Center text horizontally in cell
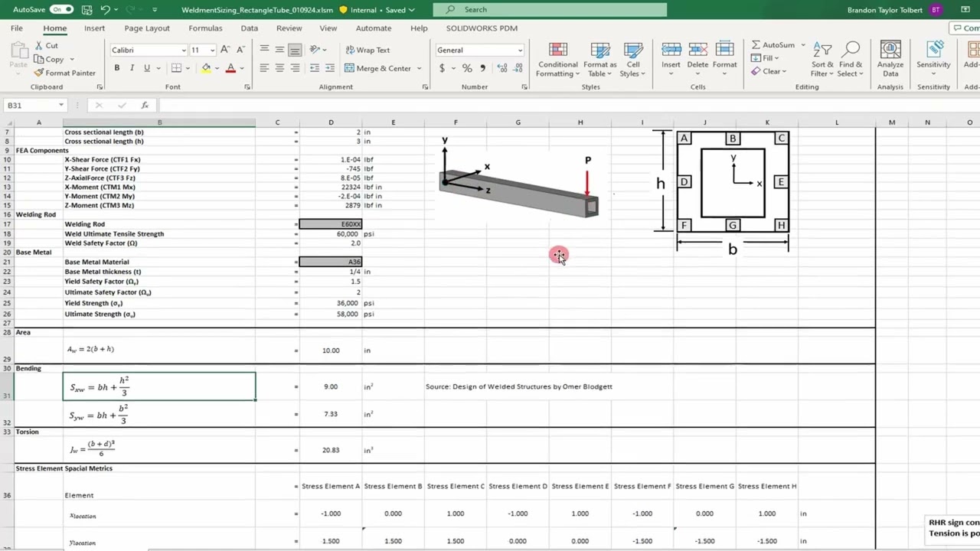 [279, 68]
